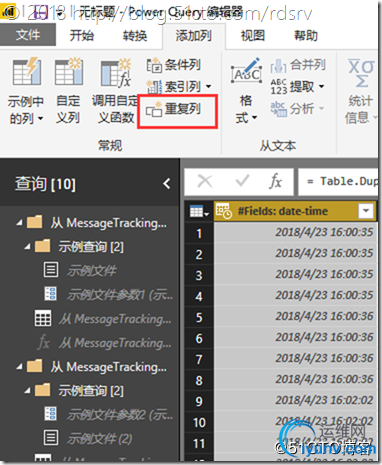The height and width of the screenshot is (465, 382).
Task: Switch to the 转换 ribbon tab
Action: (x=135, y=35)
